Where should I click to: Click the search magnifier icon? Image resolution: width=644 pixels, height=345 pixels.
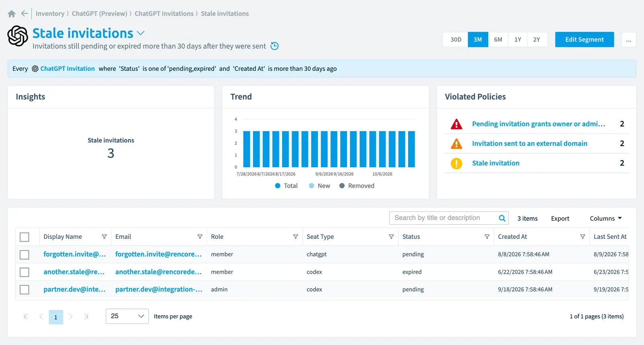point(502,218)
